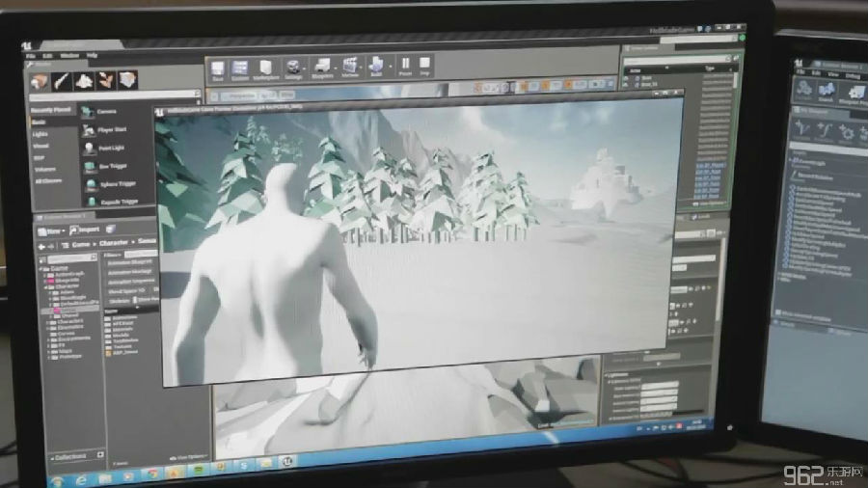This screenshot has height=488, width=868.
Task: Select the Basic placement category
Action: (39, 122)
